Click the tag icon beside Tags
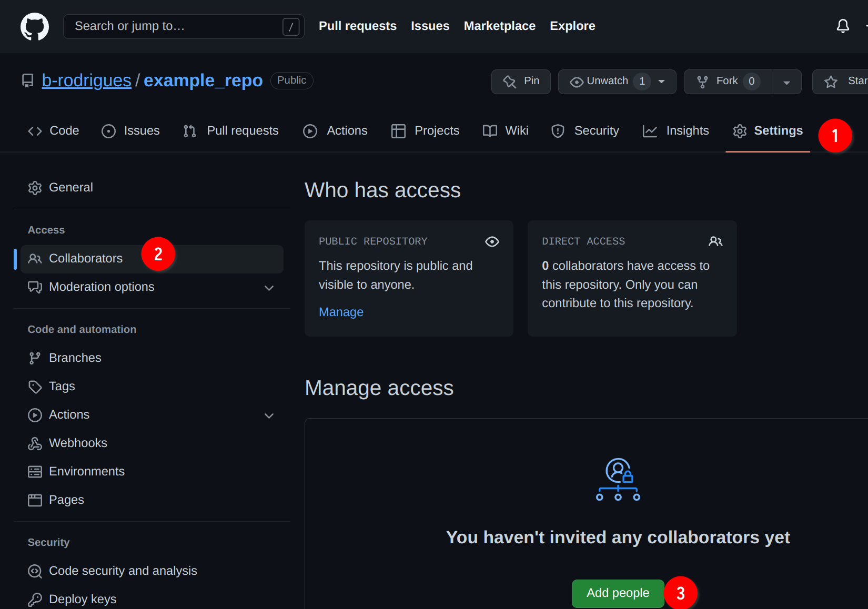Image resolution: width=868 pixels, height=609 pixels. click(x=35, y=387)
